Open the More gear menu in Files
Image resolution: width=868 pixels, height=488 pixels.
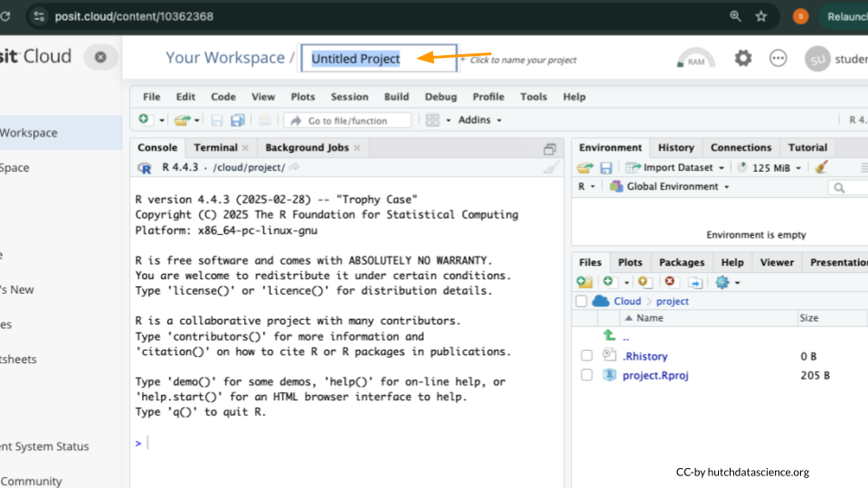point(727,282)
